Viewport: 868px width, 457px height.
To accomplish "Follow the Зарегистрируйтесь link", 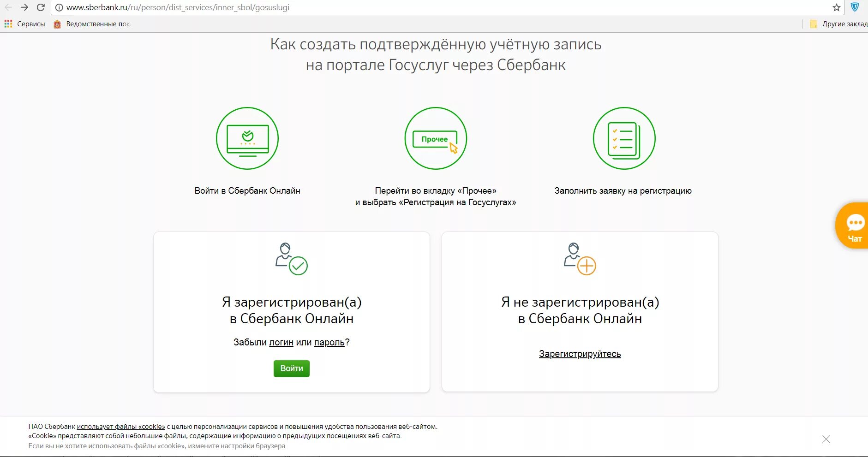I will click(580, 354).
